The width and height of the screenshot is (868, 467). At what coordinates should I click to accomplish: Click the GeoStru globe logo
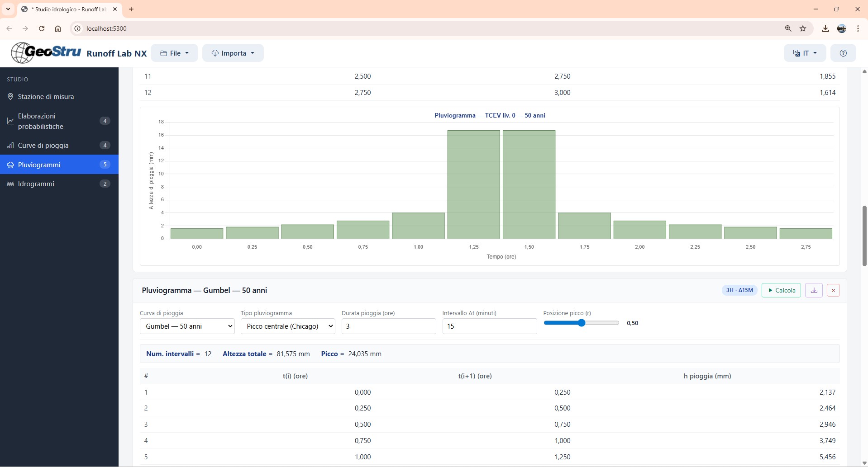(x=23, y=53)
